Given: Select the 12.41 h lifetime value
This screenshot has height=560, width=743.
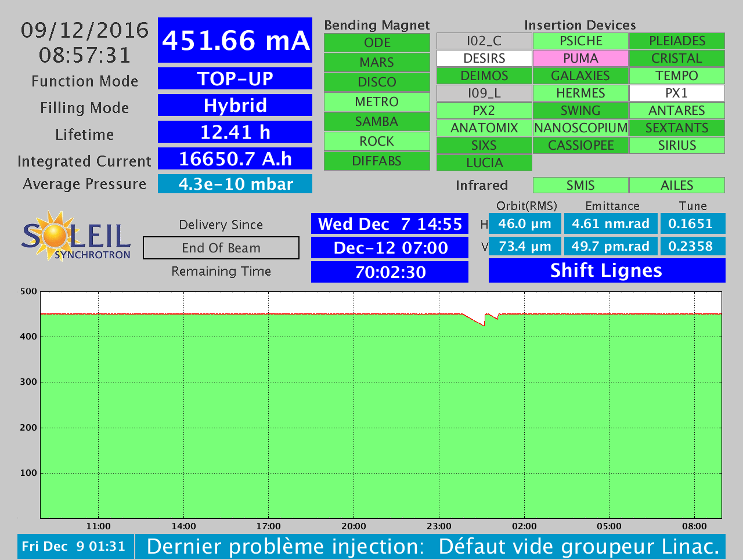Looking at the screenshot, I should [235, 132].
